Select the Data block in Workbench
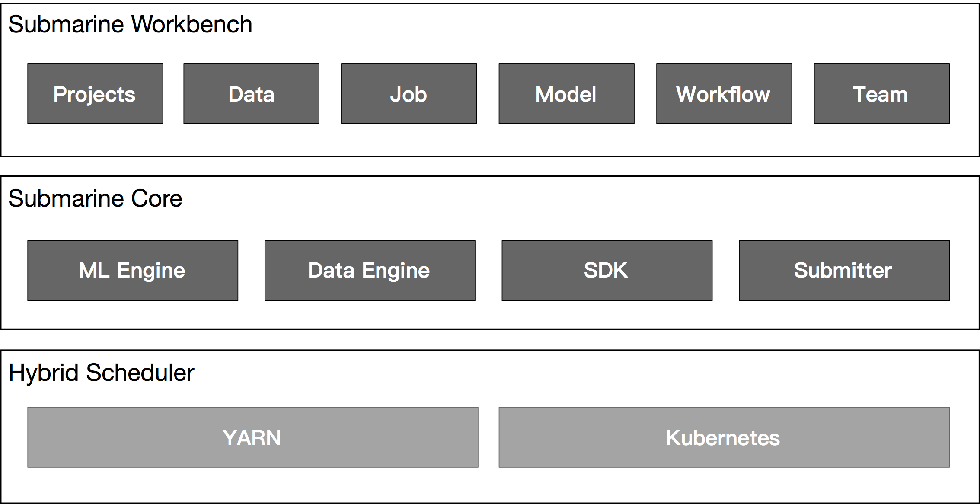Viewport: 980px width, 504px height. [x=251, y=94]
